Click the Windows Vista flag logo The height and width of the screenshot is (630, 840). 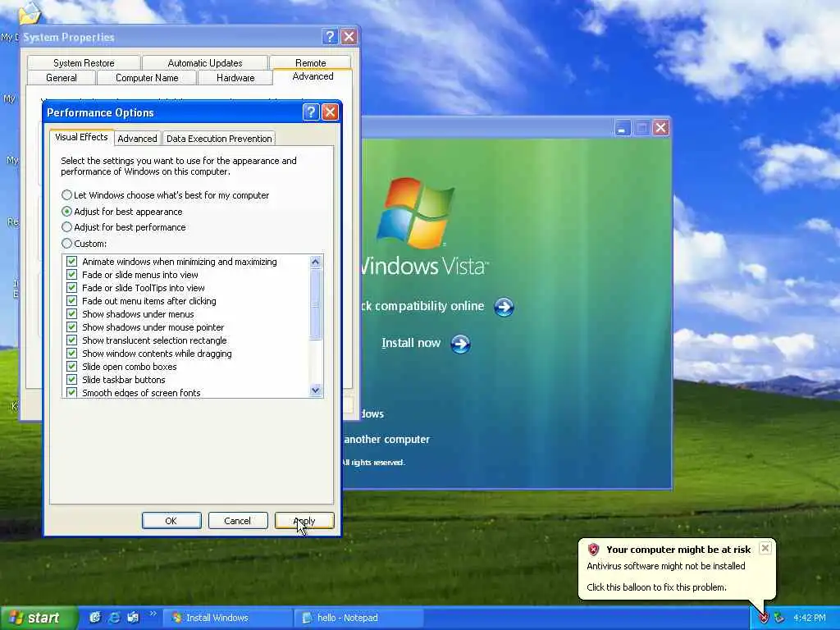[x=416, y=213]
